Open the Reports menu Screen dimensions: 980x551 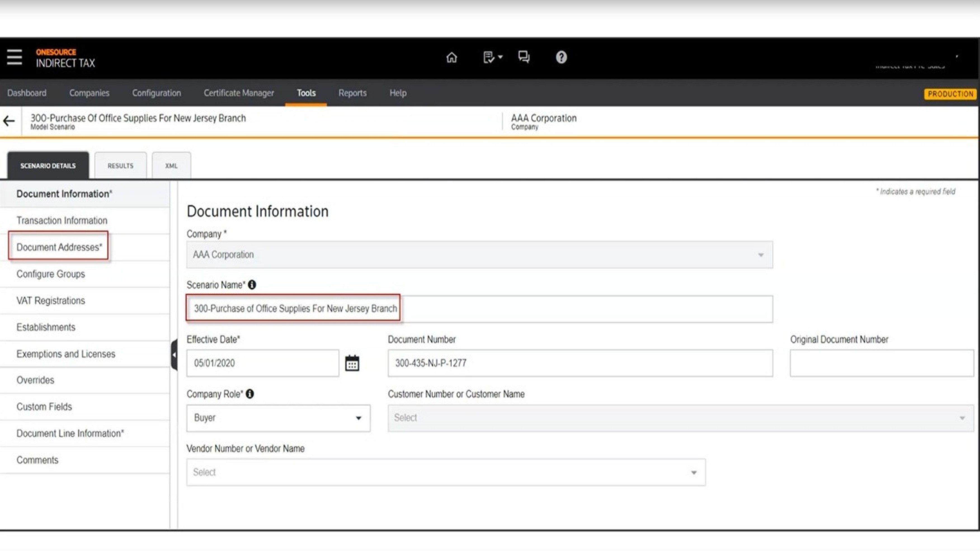pos(352,93)
